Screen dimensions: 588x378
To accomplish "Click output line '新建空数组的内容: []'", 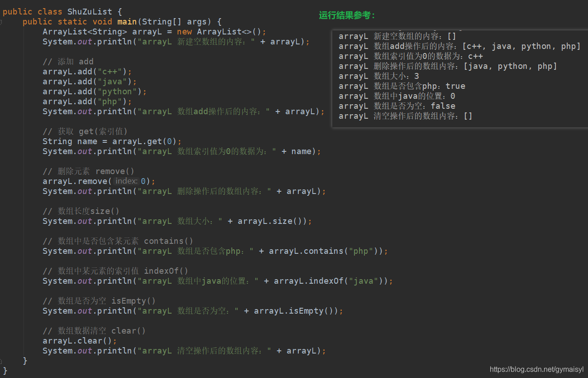I will point(397,36).
